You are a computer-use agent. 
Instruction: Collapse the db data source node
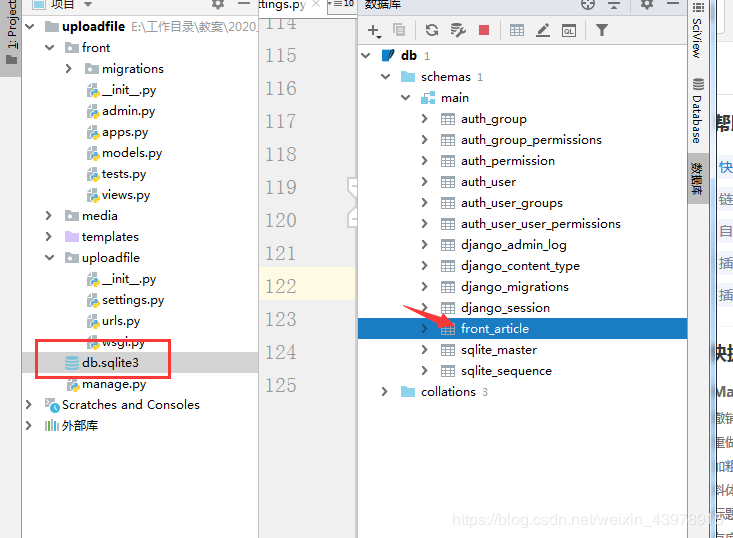366,56
